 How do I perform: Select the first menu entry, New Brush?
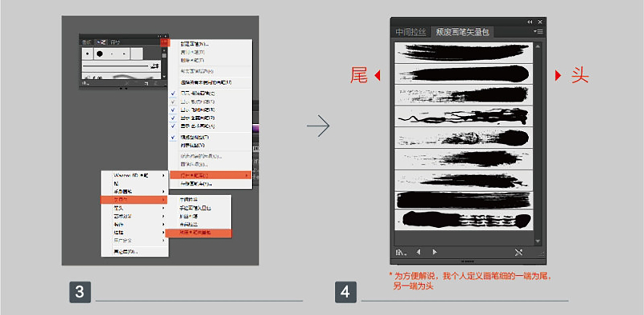(195, 44)
